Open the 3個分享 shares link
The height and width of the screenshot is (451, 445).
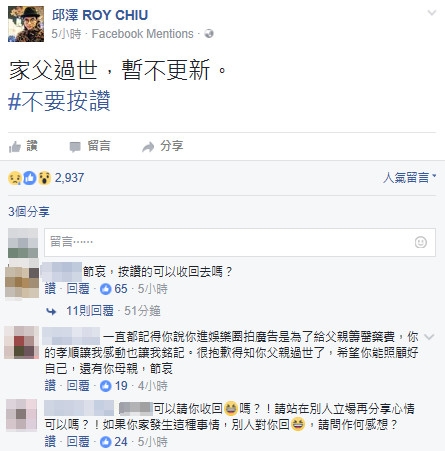click(x=29, y=212)
